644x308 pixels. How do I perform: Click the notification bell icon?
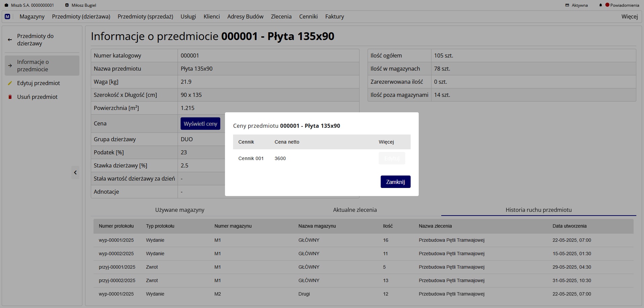pos(600,5)
